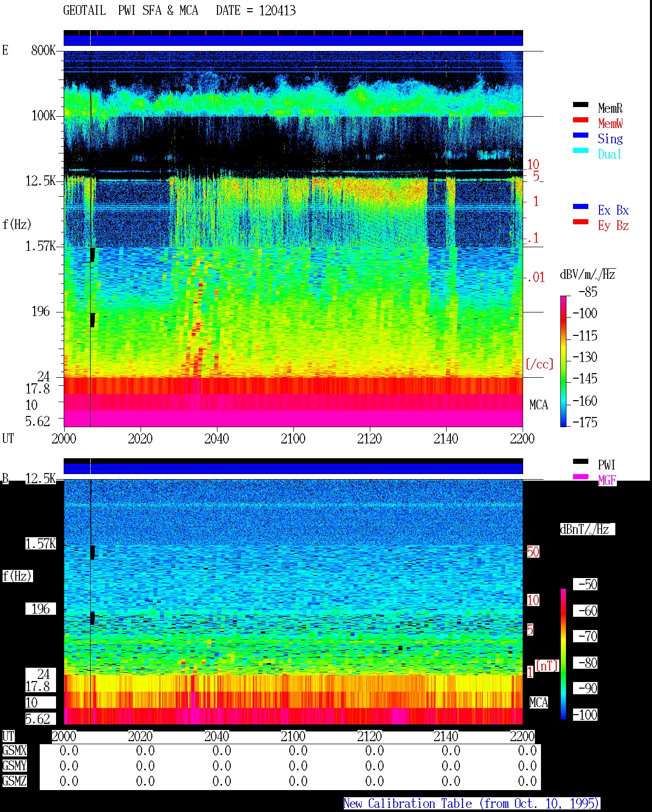Click the red MemW legend swatch
The height and width of the screenshot is (812, 652).
pyautogui.click(x=581, y=120)
